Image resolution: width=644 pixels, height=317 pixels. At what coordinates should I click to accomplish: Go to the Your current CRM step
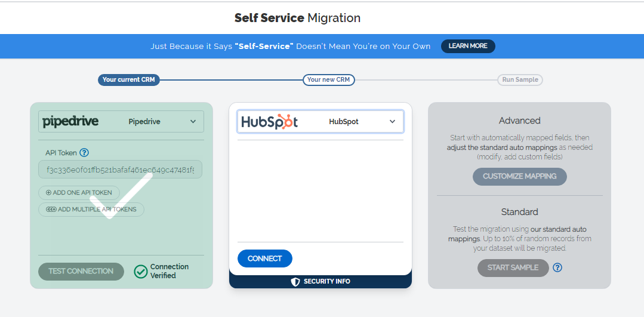pos(128,79)
